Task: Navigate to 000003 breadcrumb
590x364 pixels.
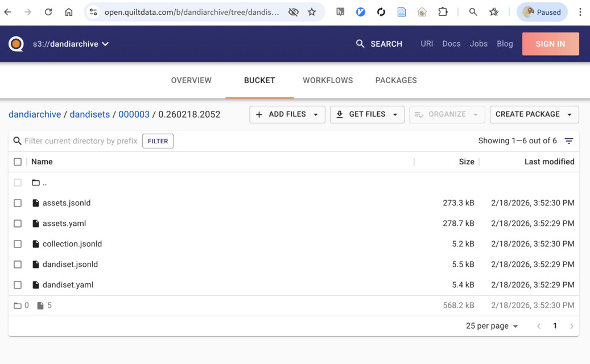Action: (x=134, y=114)
